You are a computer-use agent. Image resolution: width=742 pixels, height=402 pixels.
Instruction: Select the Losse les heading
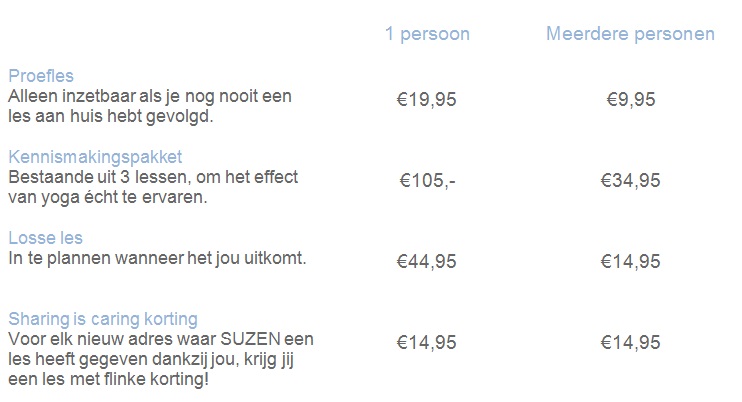[45, 238]
